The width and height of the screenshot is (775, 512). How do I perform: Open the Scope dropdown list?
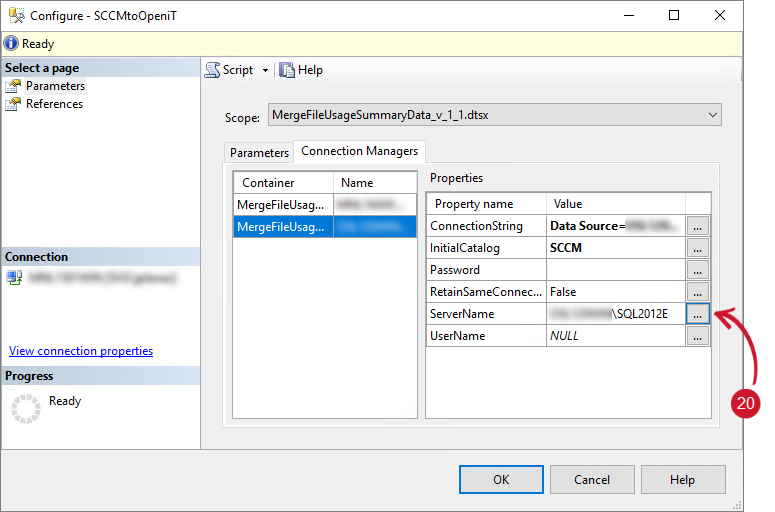point(495,115)
